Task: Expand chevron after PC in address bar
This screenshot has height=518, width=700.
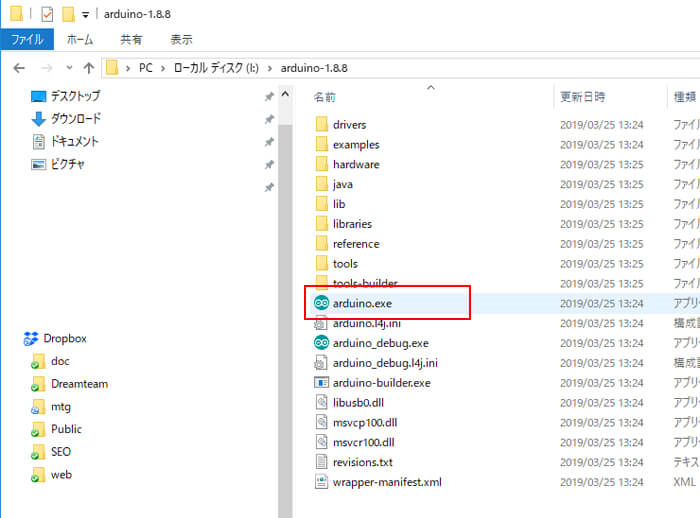Action: click(163, 68)
